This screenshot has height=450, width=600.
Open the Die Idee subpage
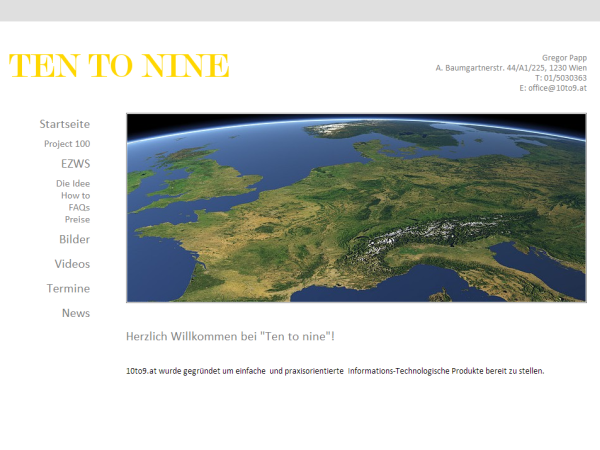73,184
